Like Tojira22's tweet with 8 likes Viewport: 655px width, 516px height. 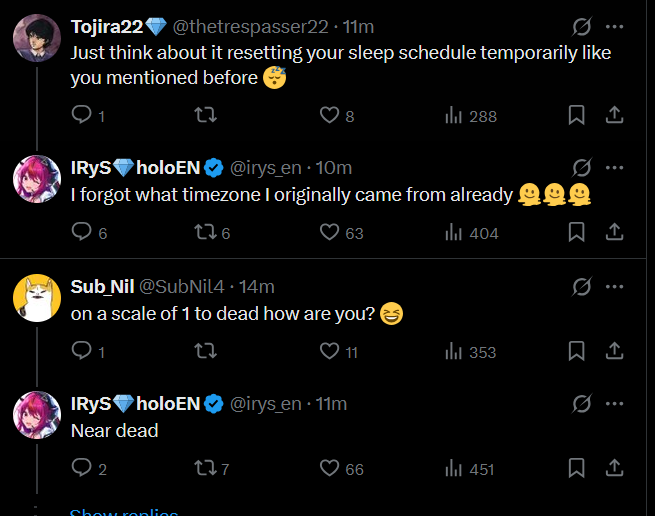(x=330, y=116)
